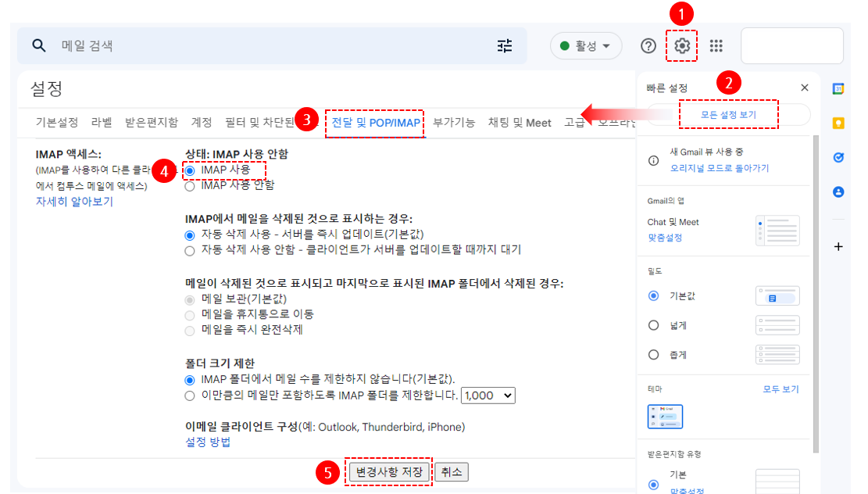This screenshot has width=868, height=494.
Task: Click the 변경사항 저장 button
Action: point(389,472)
